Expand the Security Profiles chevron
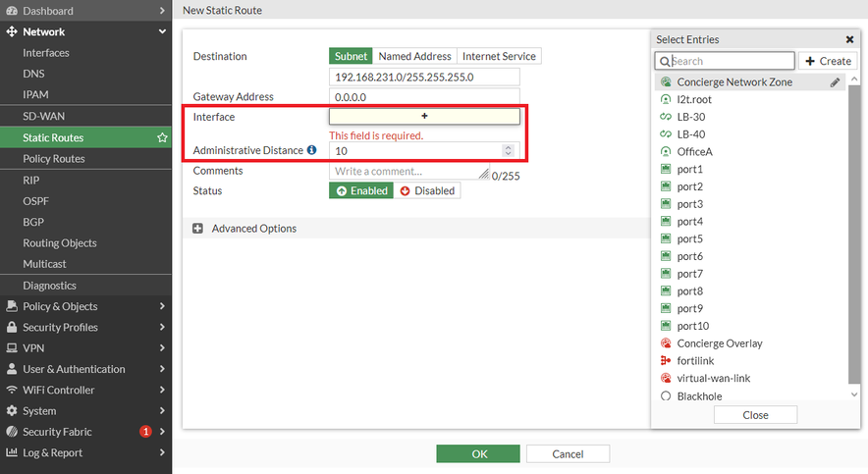This screenshot has height=474, width=868. pos(162,327)
